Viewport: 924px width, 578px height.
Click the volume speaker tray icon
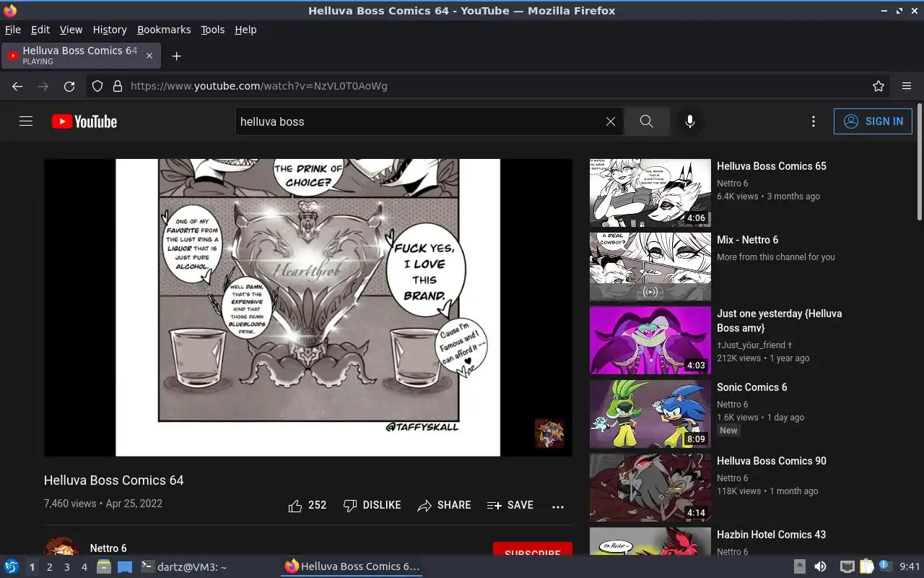(x=820, y=566)
